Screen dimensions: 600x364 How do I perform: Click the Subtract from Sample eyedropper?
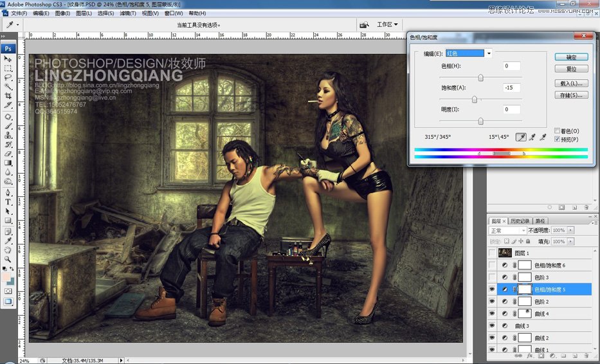543,137
